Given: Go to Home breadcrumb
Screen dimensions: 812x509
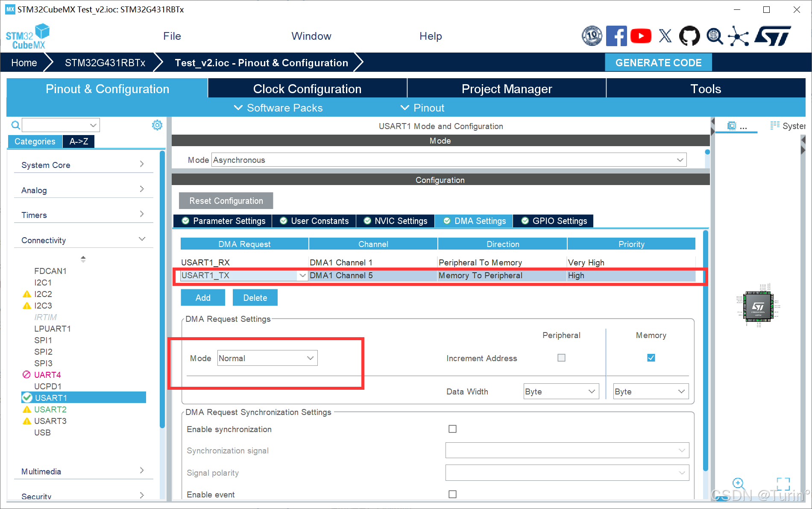Looking at the screenshot, I should (x=24, y=63).
